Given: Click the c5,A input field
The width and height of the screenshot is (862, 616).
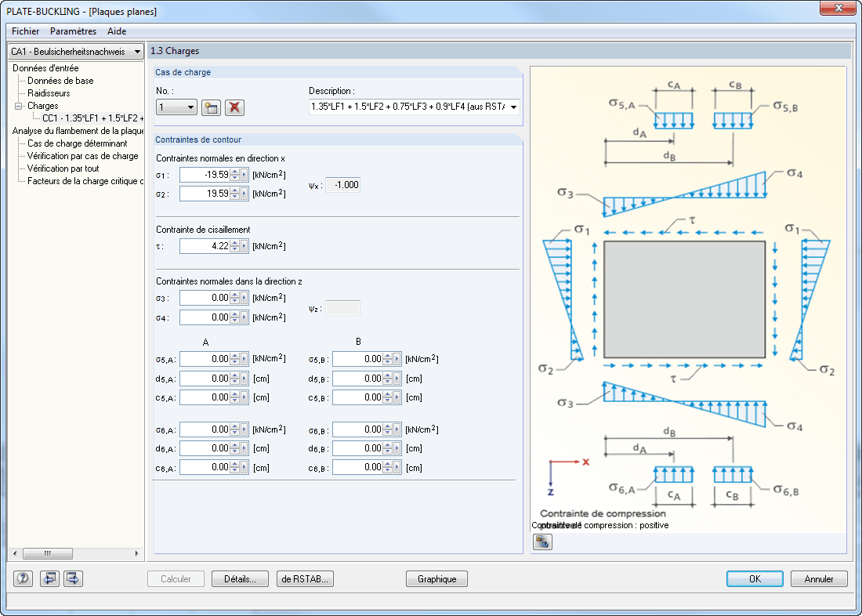Looking at the screenshot, I should click(x=205, y=397).
